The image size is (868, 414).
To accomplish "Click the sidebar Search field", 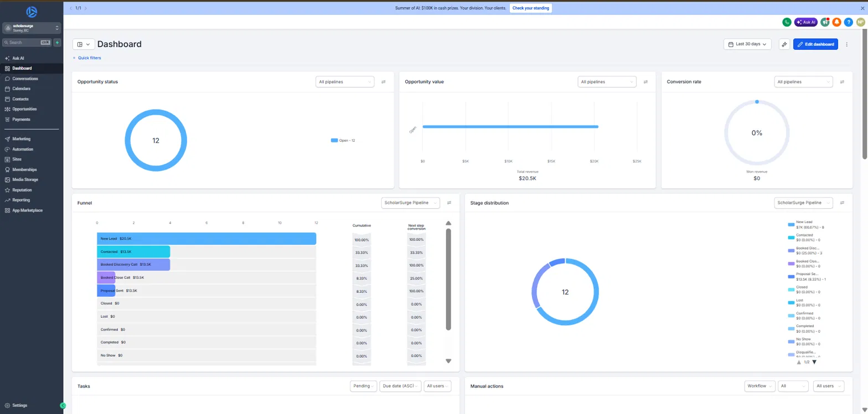I will 27,43.
